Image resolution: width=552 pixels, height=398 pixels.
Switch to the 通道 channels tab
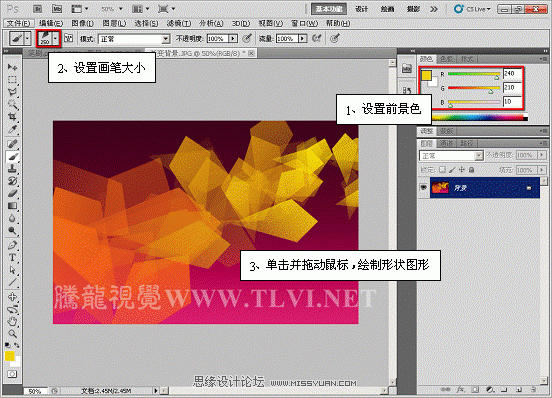pyautogui.click(x=447, y=143)
